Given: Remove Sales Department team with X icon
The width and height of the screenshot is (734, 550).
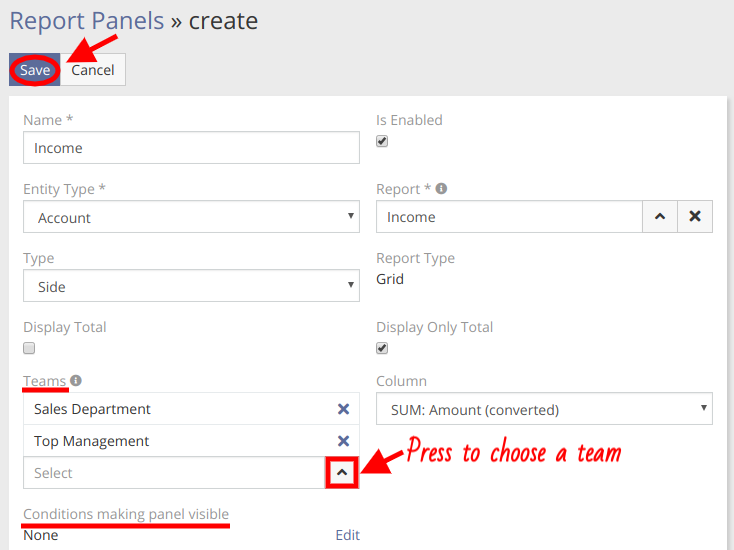Looking at the screenshot, I should (343, 409).
